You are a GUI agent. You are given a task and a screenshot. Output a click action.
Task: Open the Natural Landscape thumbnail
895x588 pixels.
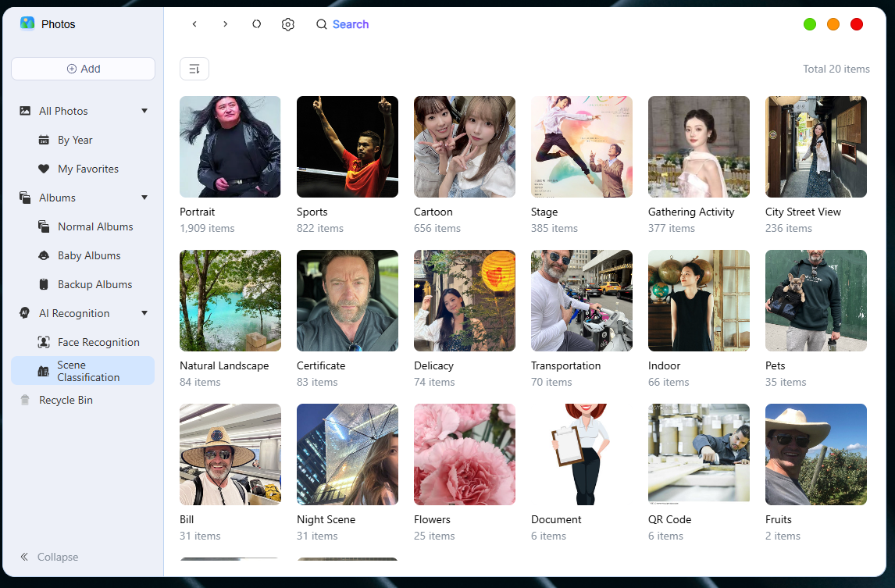pyautogui.click(x=230, y=301)
